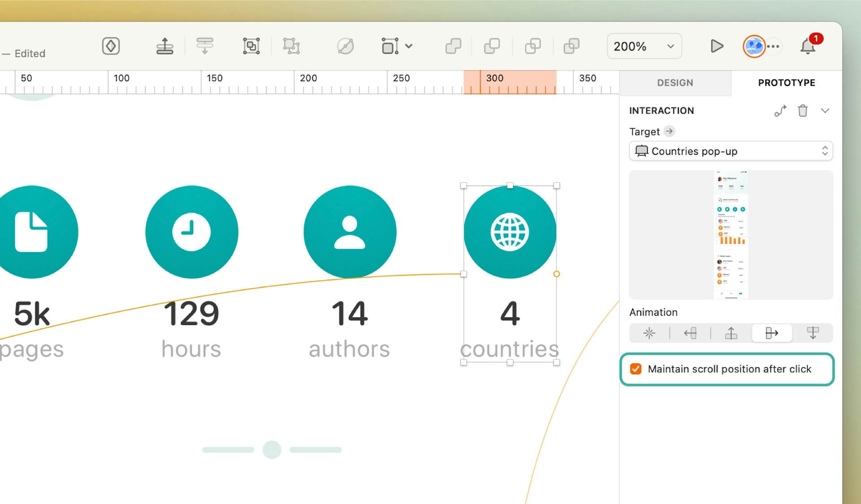861x504 pixels.
Task: Select the hours clock circle icon
Action: pyautogui.click(x=191, y=232)
